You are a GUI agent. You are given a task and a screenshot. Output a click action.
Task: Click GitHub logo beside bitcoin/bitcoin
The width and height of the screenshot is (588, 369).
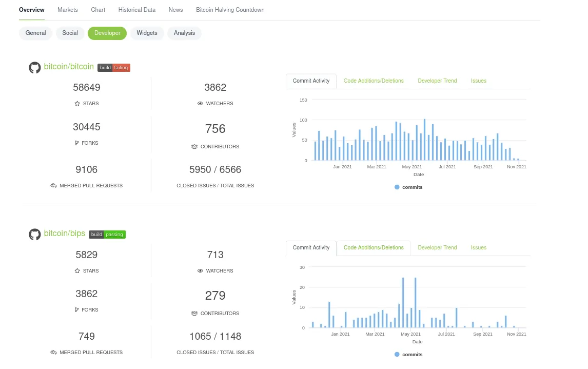coord(35,68)
